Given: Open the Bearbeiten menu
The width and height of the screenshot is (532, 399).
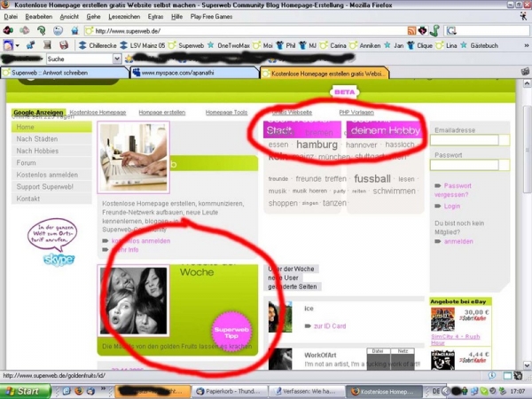Looking at the screenshot, I should tap(39, 17).
